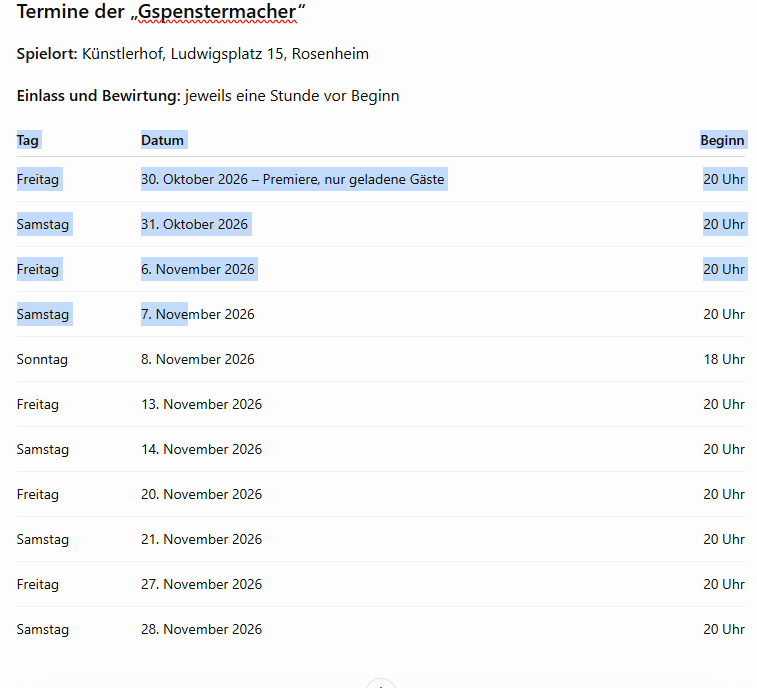757x688 pixels.
Task: Click the "31. Oktober 2026" cell
Action: tap(194, 224)
